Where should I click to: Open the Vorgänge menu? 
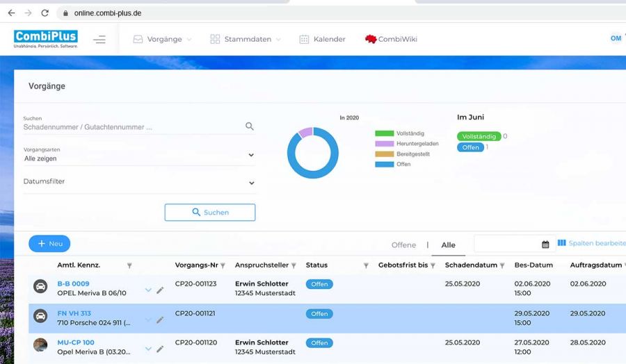pyautogui.click(x=163, y=40)
